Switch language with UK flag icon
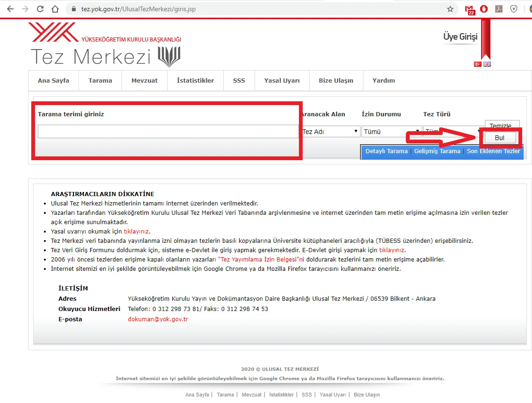This screenshot has width=532, height=403. [x=487, y=64]
